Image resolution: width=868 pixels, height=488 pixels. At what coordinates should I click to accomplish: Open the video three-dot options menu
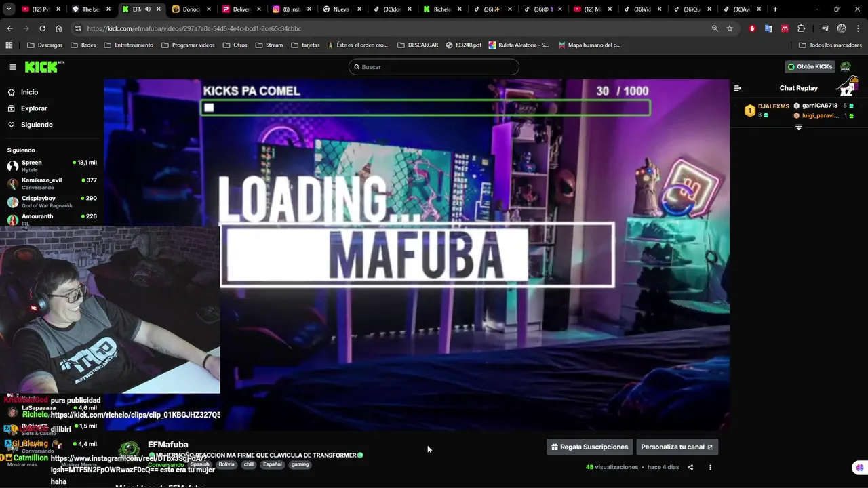(710, 467)
